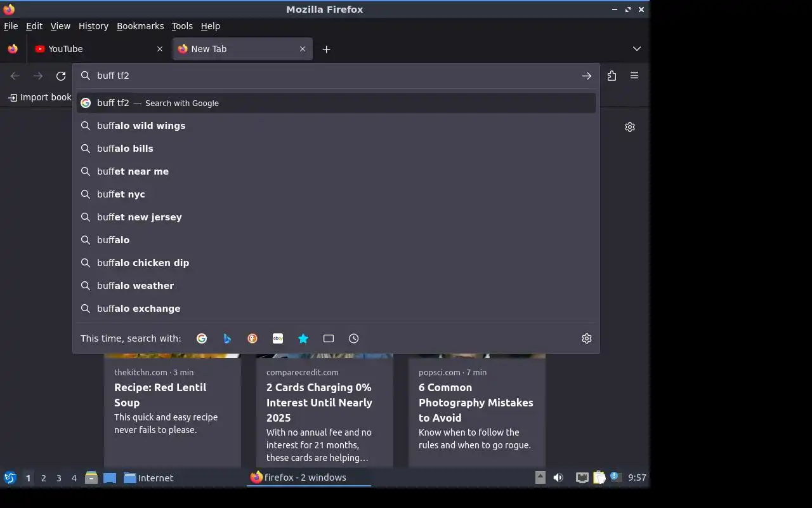Search in Bookmarks with star icon

(303, 338)
